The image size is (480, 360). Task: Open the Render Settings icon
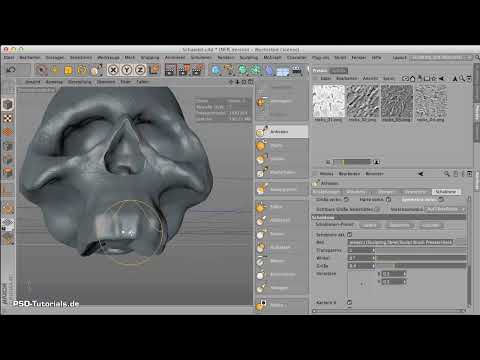198,70
